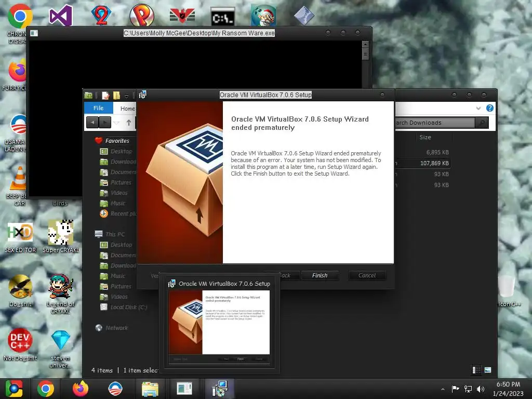Open the Visual Studio desktop icon

(60, 15)
